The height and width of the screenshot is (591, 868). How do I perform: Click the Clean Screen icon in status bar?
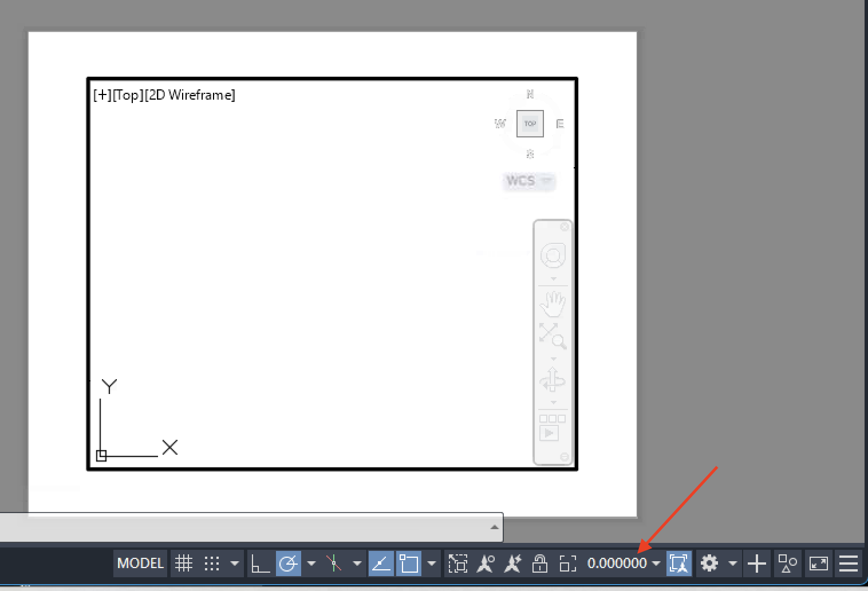click(818, 564)
